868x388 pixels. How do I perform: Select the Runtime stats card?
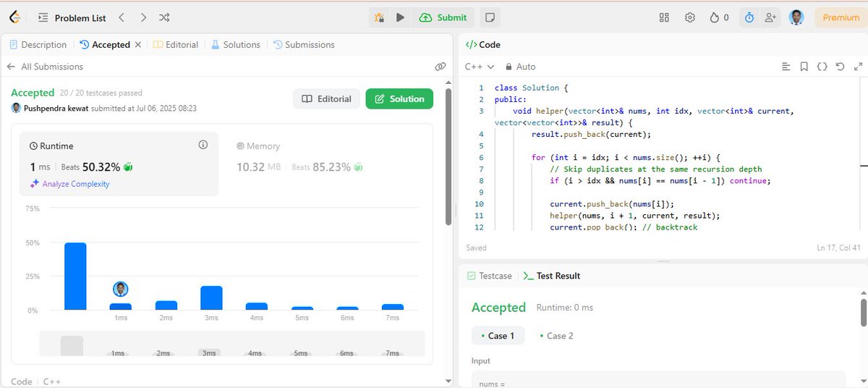(119, 164)
